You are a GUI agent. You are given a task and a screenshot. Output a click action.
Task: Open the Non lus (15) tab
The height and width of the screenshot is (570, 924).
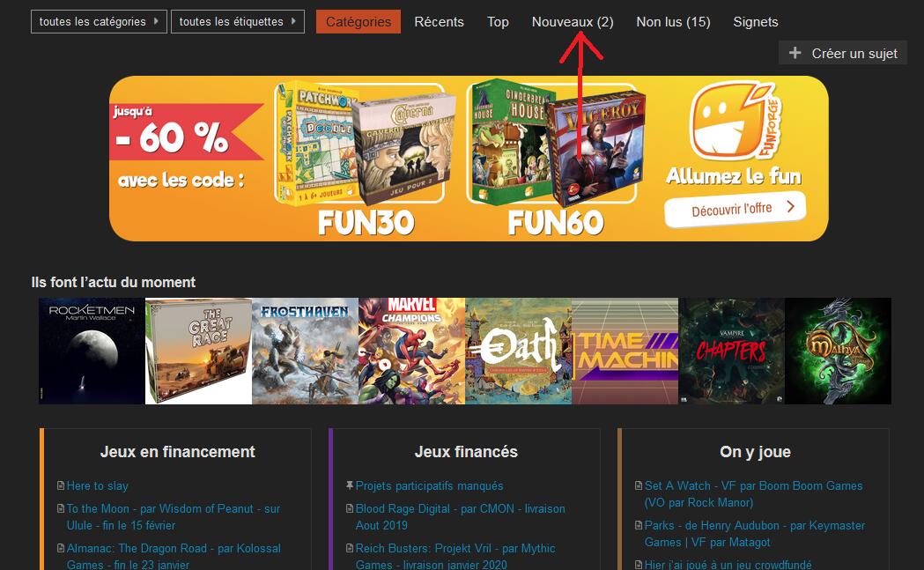click(x=673, y=22)
